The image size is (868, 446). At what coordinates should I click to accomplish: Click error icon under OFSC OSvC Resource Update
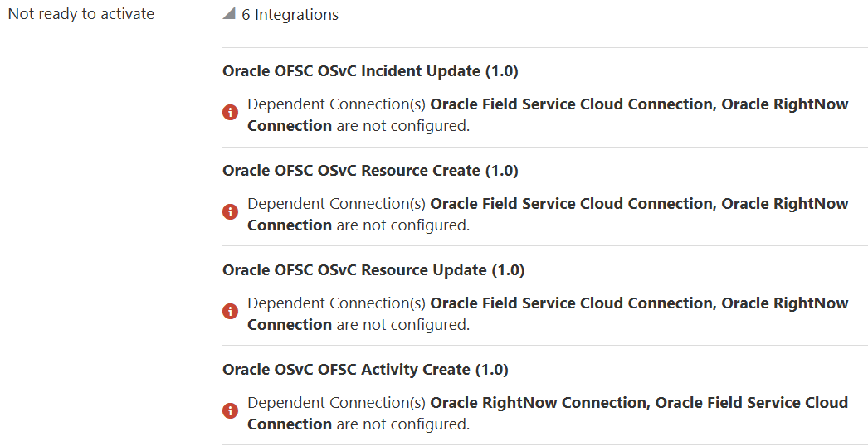[x=231, y=312]
